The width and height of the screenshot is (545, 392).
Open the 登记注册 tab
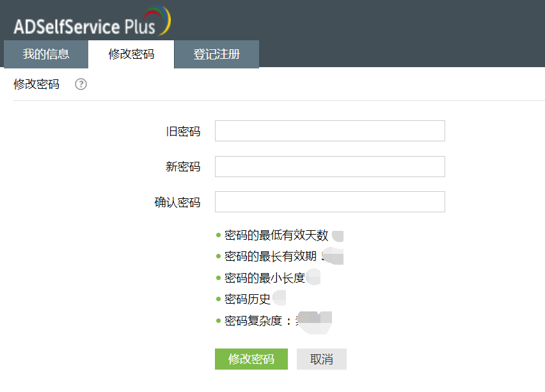tap(217, 54)
